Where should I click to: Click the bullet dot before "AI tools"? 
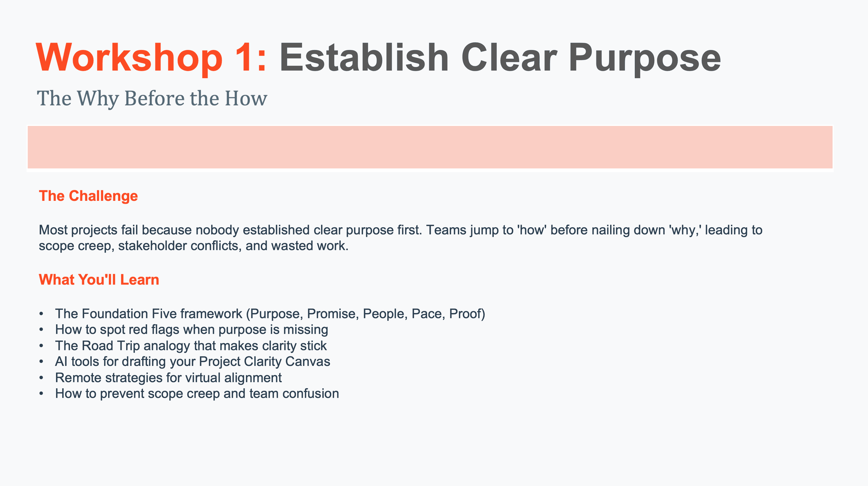(x=42, y=362)
